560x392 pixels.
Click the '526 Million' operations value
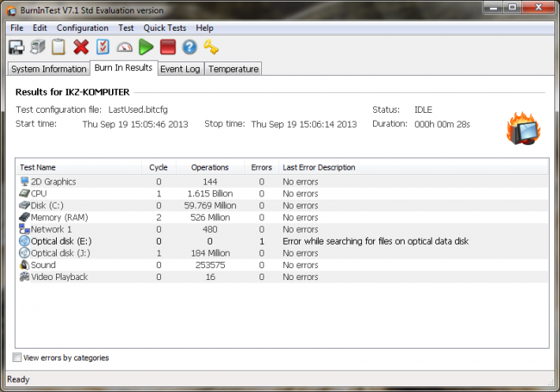tap(210, 218)
